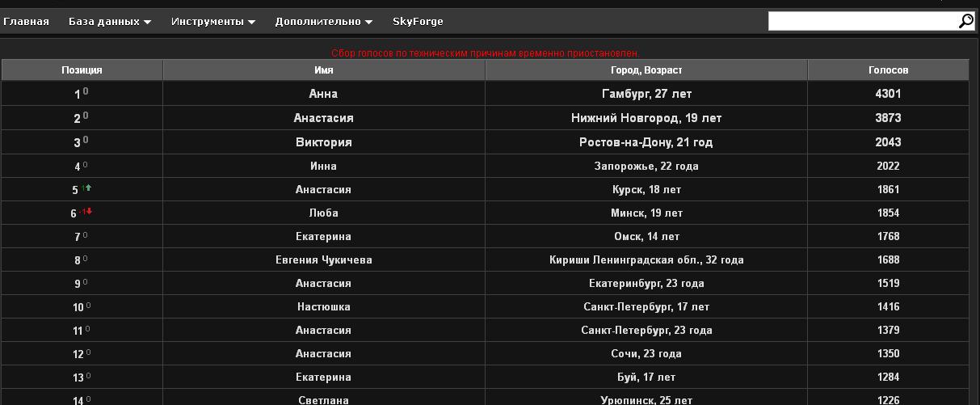
Task: Click the vote count 1416
Action: coord(888,306)
